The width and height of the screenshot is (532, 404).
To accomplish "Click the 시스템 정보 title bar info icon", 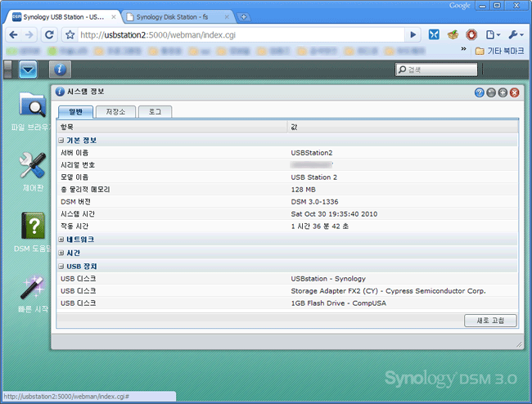I will pyautogui.click(x=60, y=92).
